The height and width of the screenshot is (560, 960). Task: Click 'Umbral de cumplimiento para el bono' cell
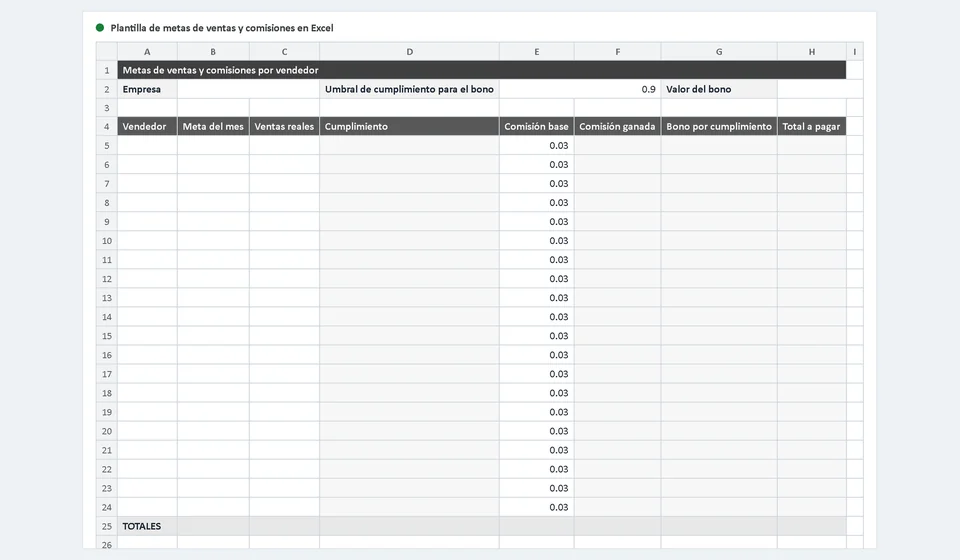pyautogui.click(x=409, y=89)
